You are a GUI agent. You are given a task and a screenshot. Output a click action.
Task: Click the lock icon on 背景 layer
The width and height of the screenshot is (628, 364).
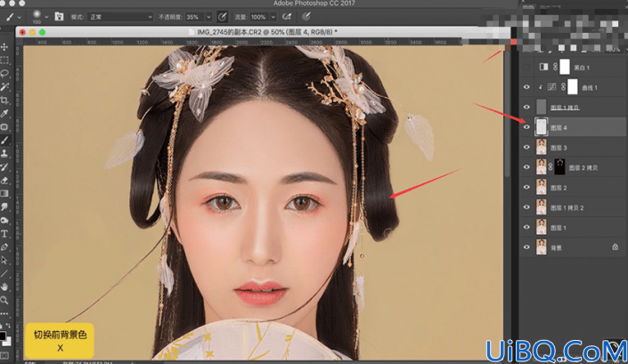(616, 247)
